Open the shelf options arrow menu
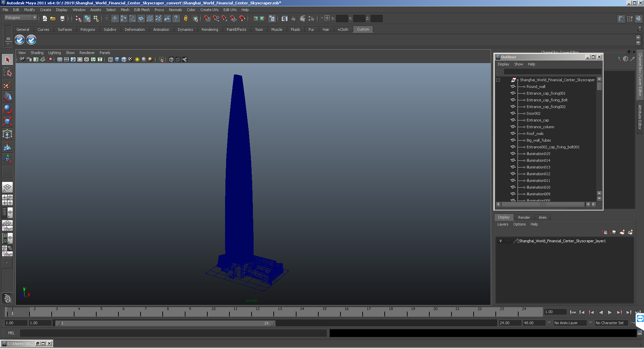 (8, 45)
